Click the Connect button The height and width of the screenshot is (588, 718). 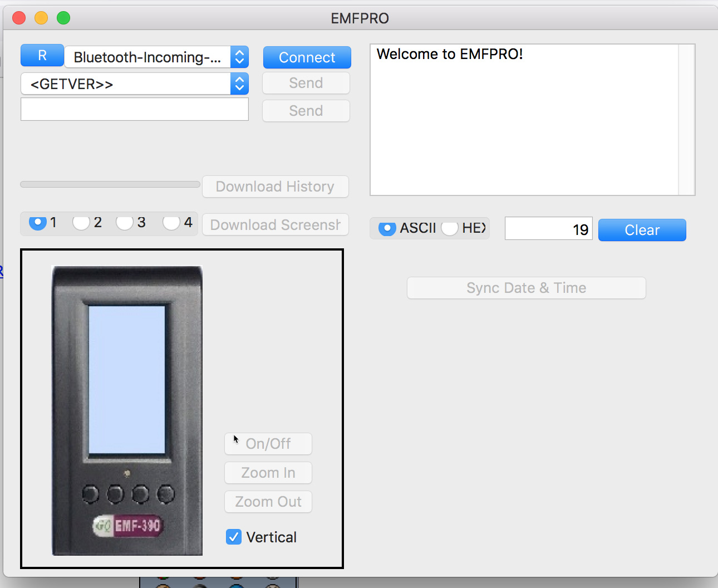coord(307,57)
